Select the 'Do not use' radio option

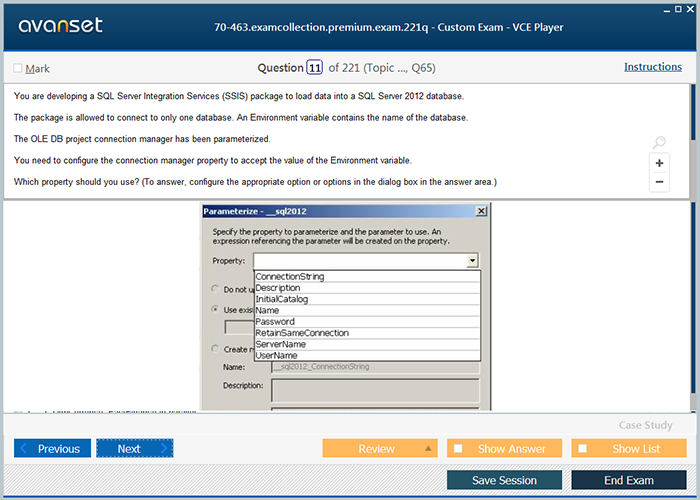(215, 289)
